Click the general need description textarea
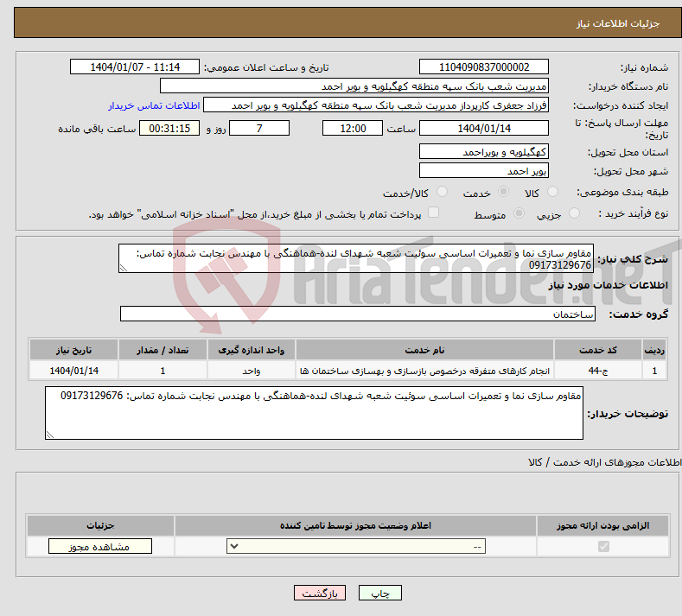 (356, 258)
